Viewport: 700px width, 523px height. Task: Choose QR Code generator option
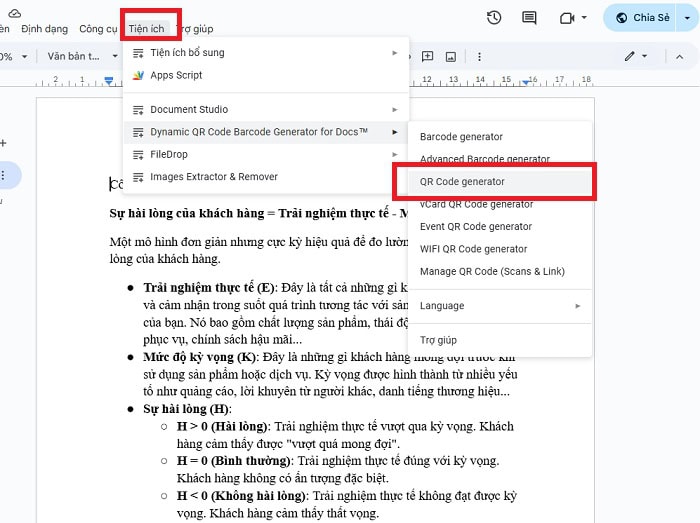pos(500,182)
